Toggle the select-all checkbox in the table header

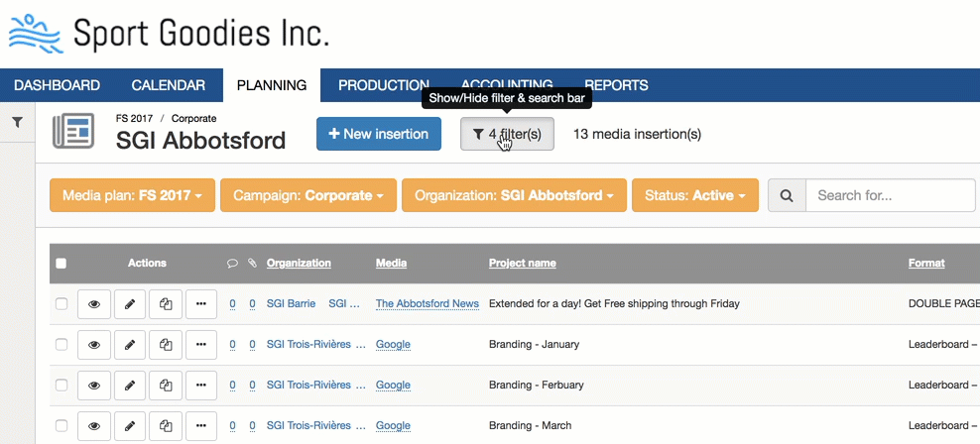[61, 264]
